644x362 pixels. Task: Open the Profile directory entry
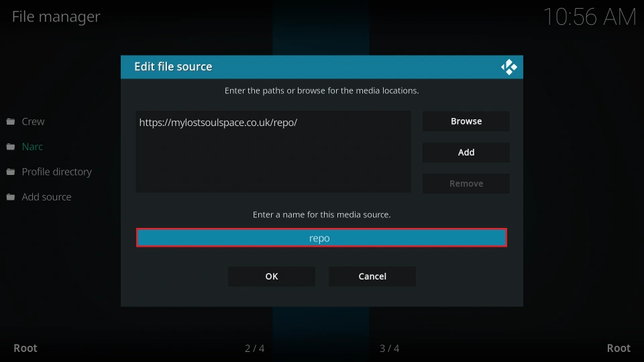pos(56,172)
